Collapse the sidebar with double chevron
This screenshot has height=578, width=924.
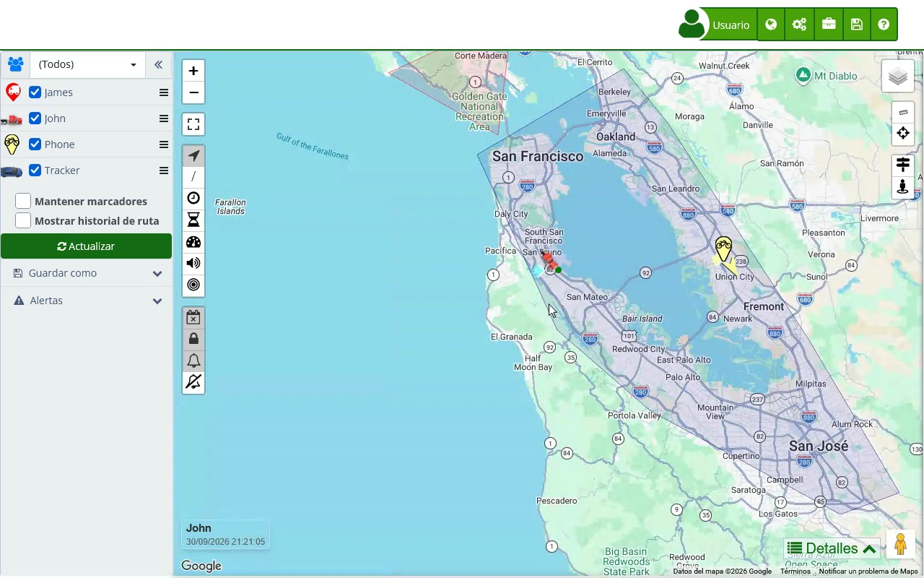pyautogui.click(x=158, y=64)
